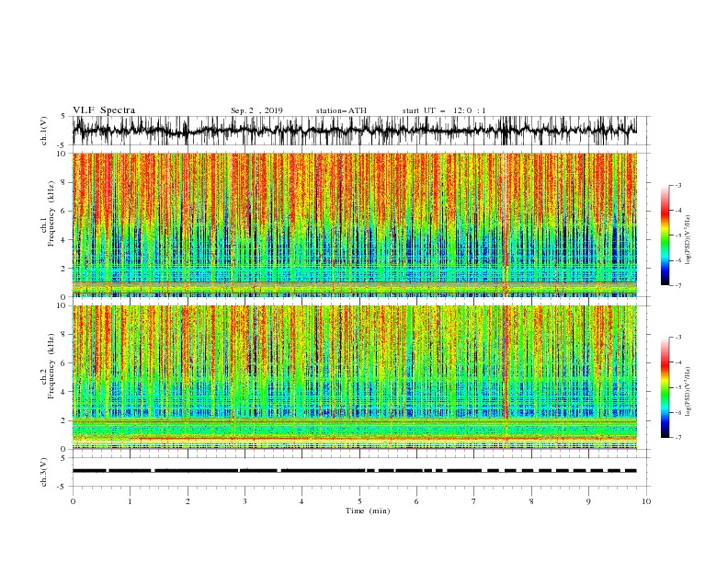Click the ch.1 "Frequency (kHz)" axis label
Screen dimensions: 728x563
(51, 214)
